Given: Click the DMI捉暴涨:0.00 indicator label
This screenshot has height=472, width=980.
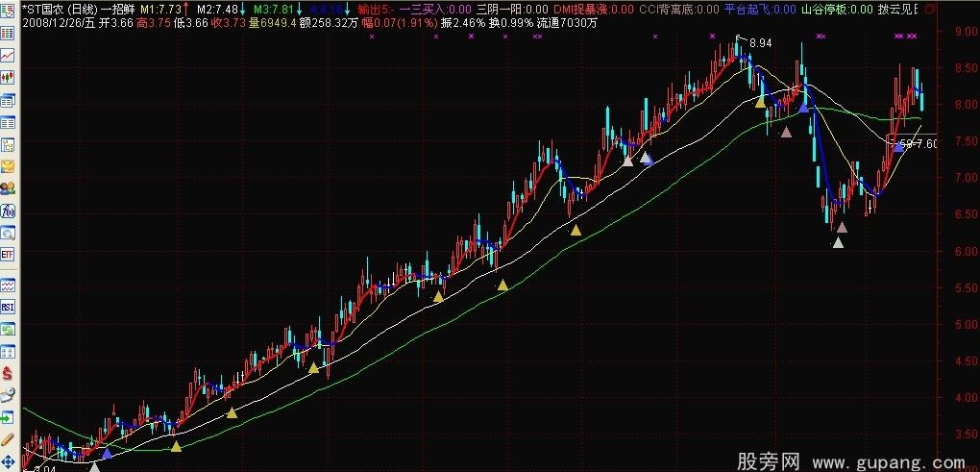Looking at the screenshot, I should [x=593, y=10].
